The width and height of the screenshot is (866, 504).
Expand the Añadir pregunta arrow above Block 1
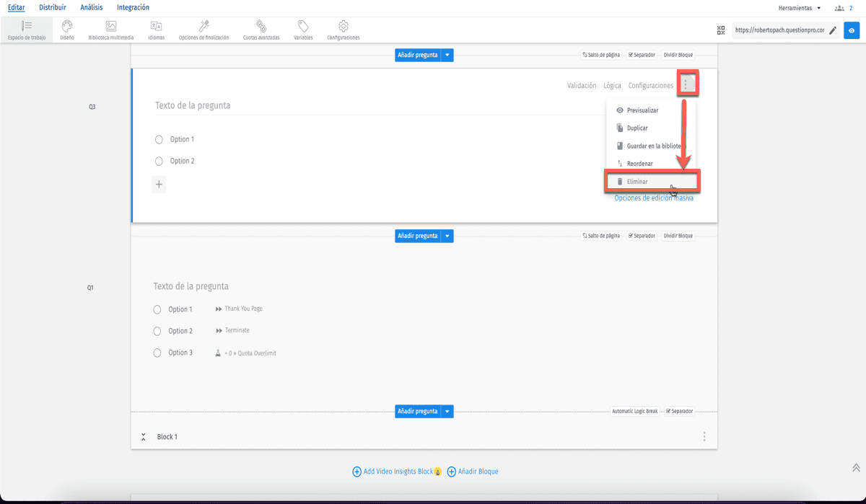point(447,412)
